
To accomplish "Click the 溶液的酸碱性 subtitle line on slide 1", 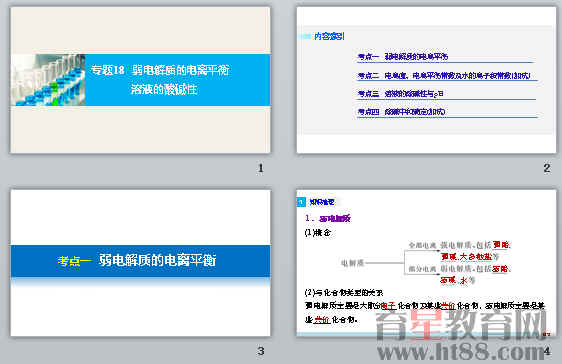I will pyautogui.click(x=164, y=89).
